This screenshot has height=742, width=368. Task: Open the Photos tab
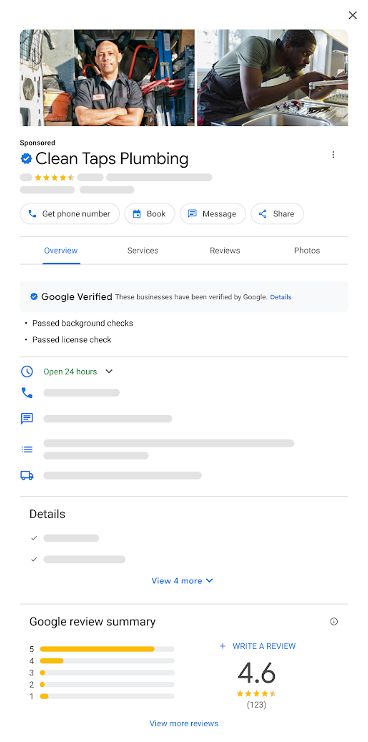[x=307, y=251]
